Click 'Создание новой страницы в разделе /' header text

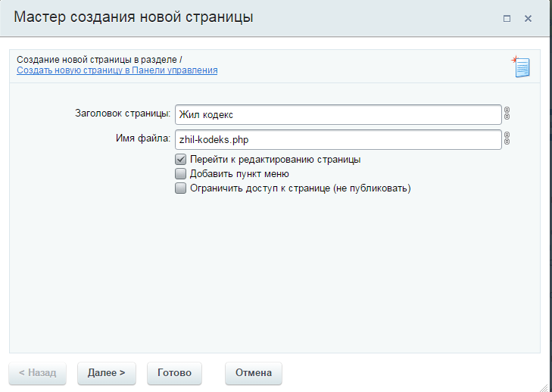pyautogui.click(x=99, y=60)
